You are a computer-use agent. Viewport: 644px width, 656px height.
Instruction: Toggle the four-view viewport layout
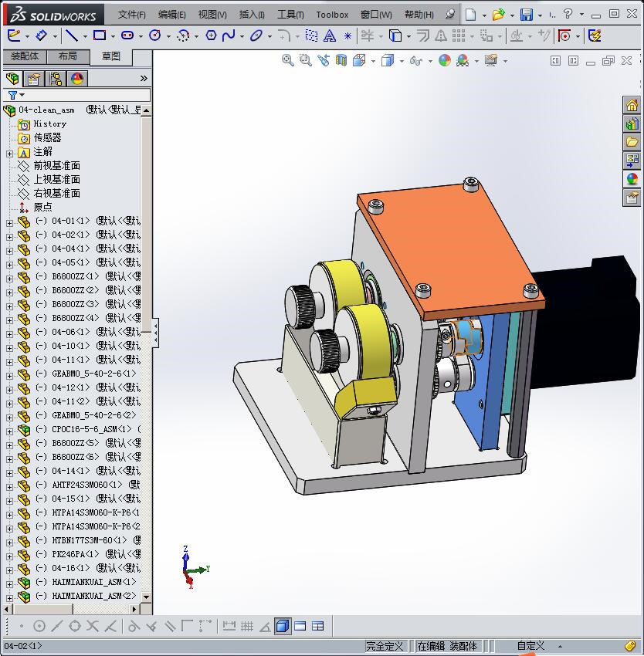point(318,627)
